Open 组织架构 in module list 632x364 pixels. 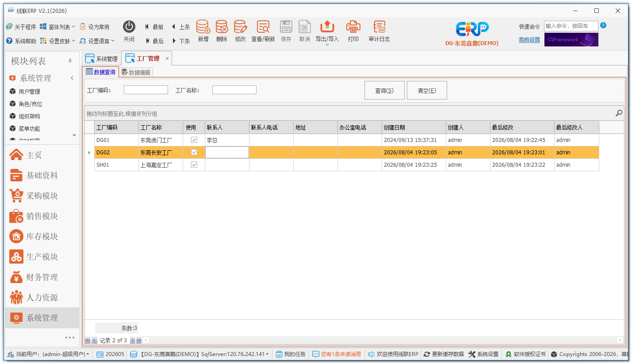29,116
